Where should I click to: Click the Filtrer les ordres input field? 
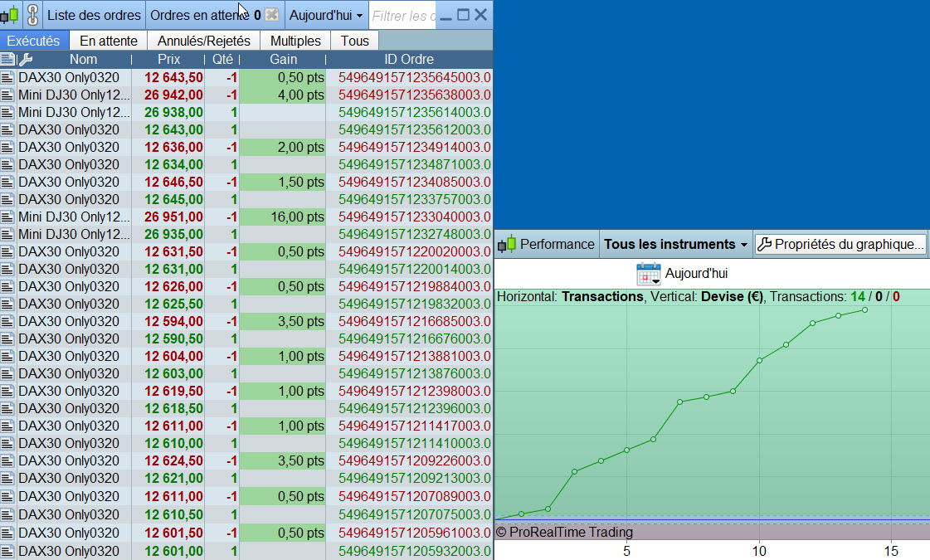[403, 16]
